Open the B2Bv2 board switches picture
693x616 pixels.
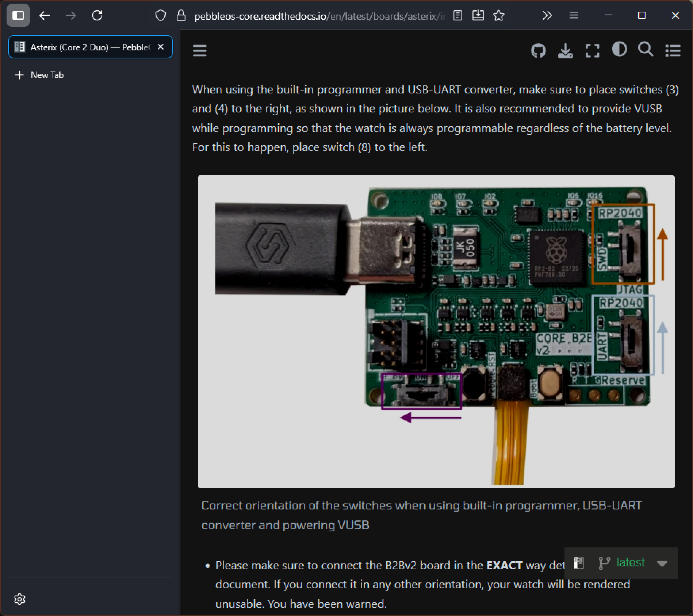[436, 331]
